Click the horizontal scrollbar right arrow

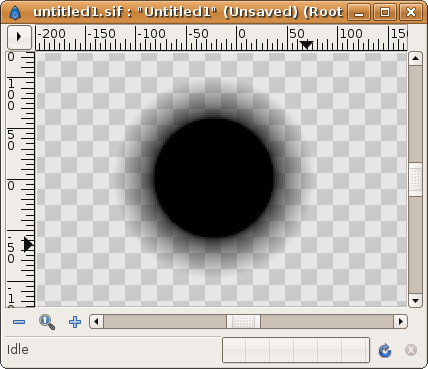pos(401,322)
